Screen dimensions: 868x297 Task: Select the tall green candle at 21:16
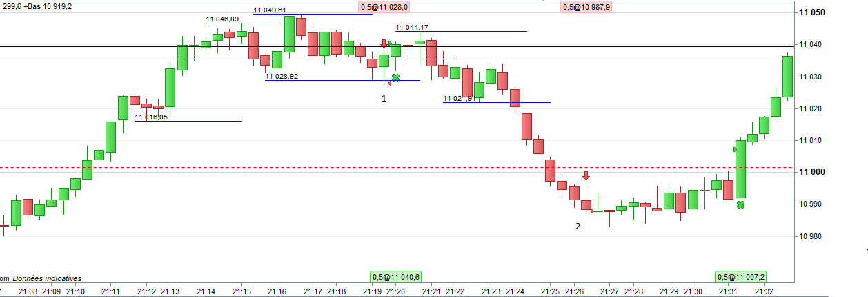[289, 34]
